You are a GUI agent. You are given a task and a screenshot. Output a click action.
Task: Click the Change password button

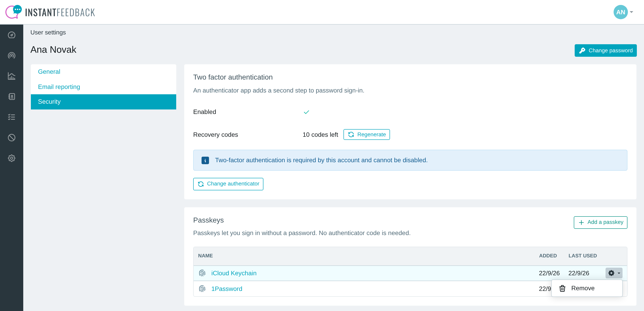606,50
